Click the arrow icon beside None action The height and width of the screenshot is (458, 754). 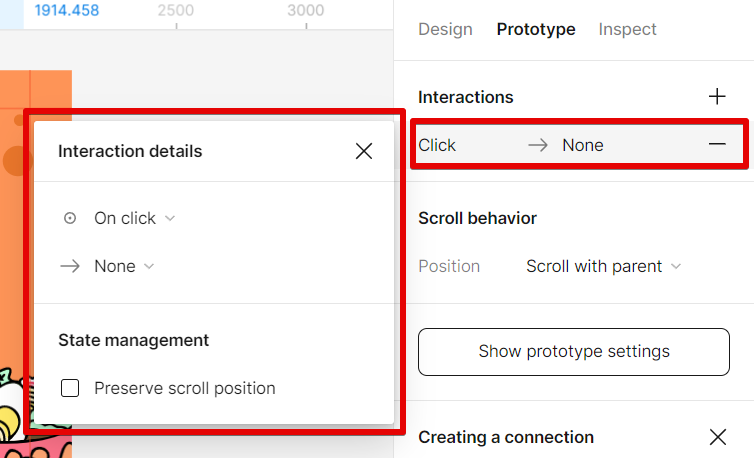pos(70,266)
